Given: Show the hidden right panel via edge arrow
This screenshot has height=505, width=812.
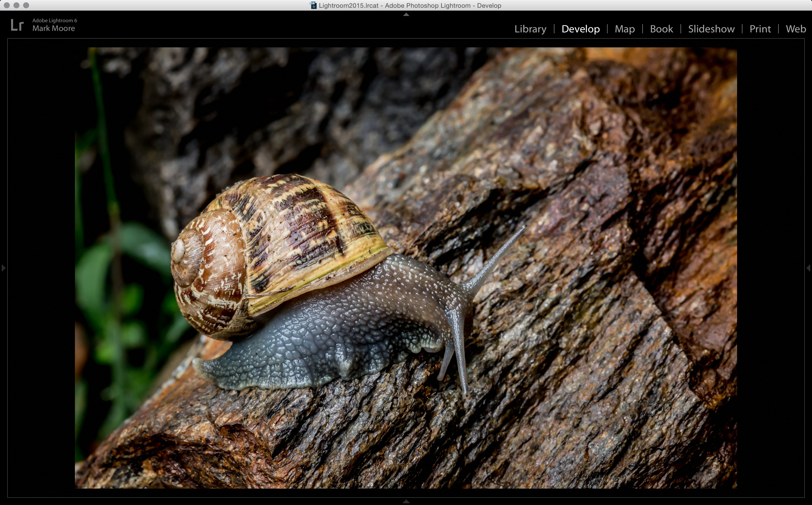Looking at the screenshot, I should [x=809, y=268].
